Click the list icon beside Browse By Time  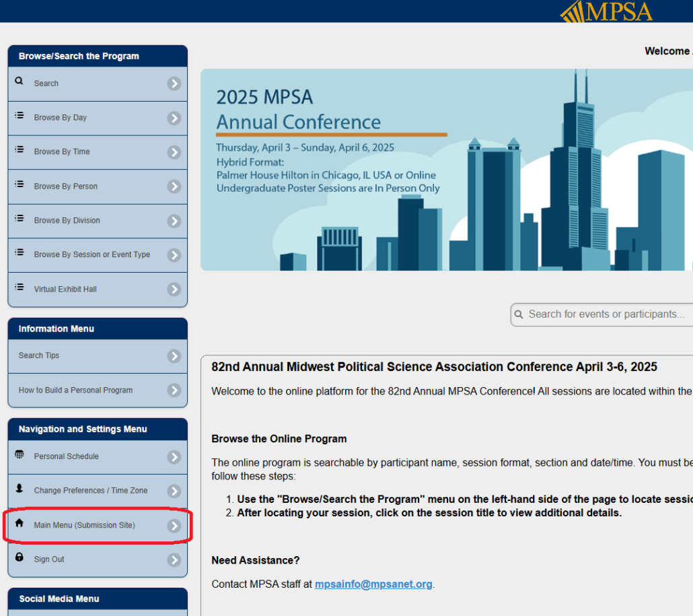pos(19,149)
